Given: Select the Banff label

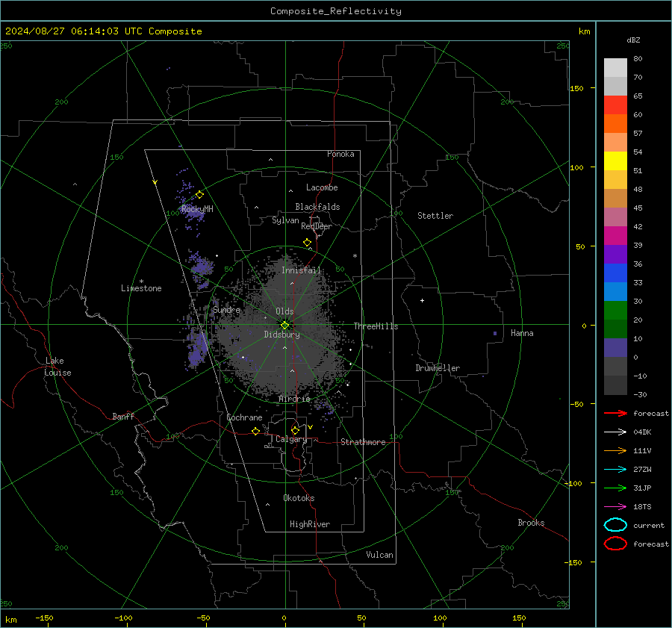Looking at the screenshot, I should pyautogui.click(x=123, y=417).
